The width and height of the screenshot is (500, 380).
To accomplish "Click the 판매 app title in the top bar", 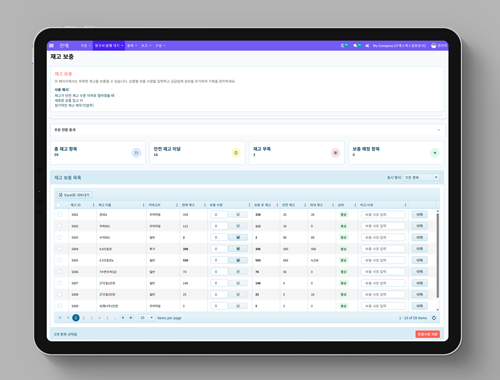I will point(64,46).
